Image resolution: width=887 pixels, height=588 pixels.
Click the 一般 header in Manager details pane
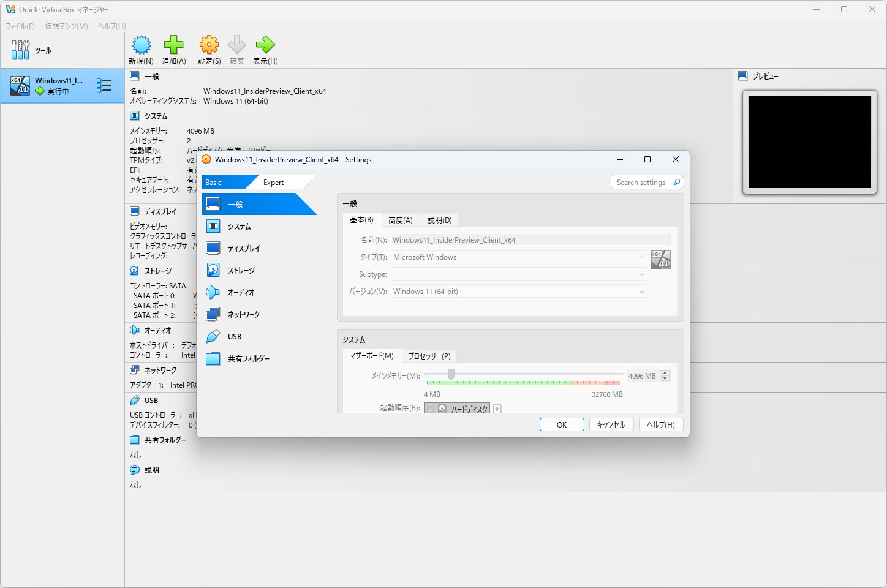click(x=152, y=76)
